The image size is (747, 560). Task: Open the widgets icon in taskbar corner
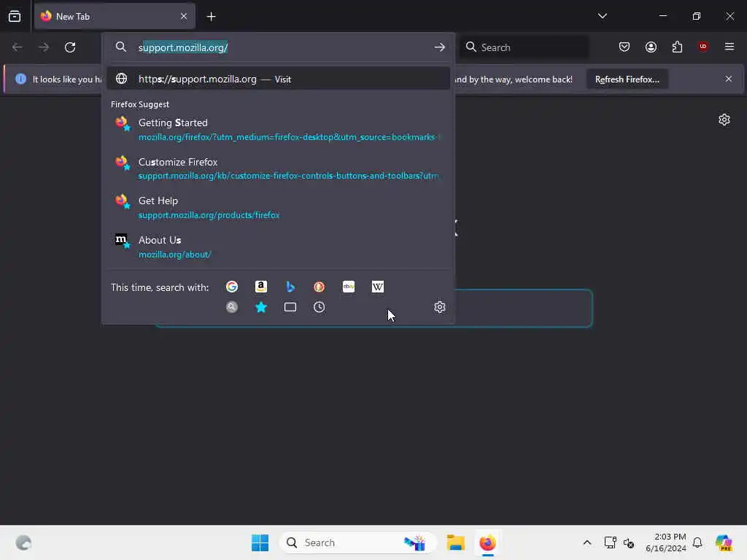pyautogui.click(x=23, y=542)
